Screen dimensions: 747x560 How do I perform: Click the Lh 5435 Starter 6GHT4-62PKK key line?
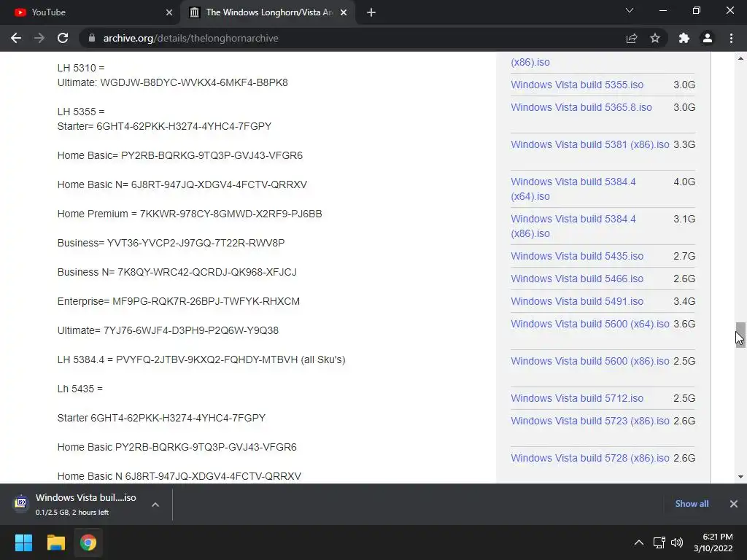tap(161, 418)
